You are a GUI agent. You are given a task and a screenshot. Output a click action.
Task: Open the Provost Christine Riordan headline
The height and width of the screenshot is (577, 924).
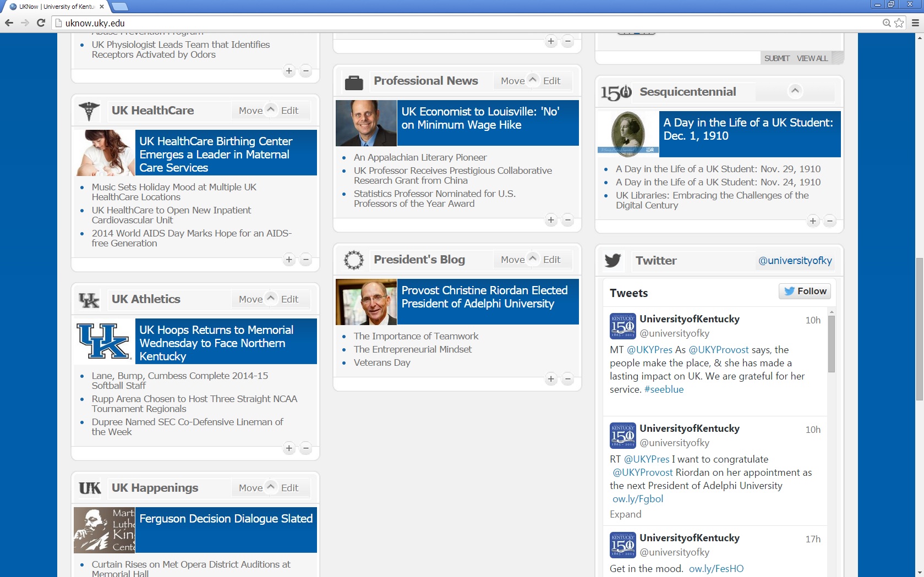(x=484, y=297)
